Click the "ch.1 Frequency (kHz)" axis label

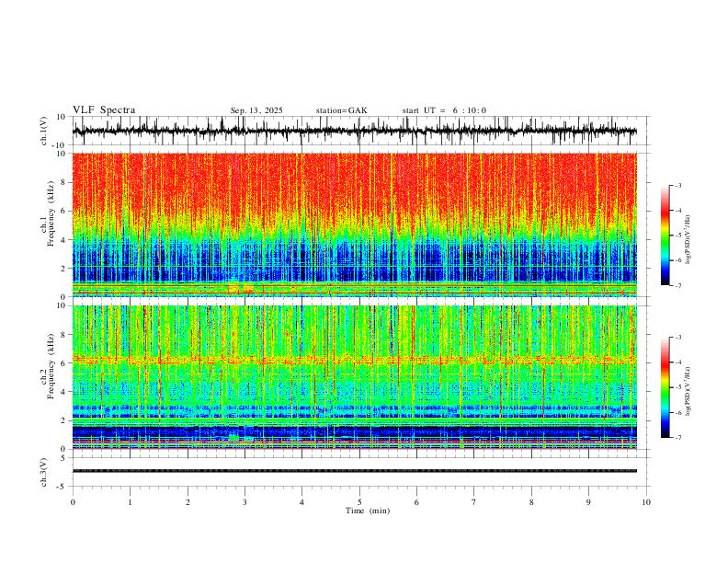tap(48, 214)
